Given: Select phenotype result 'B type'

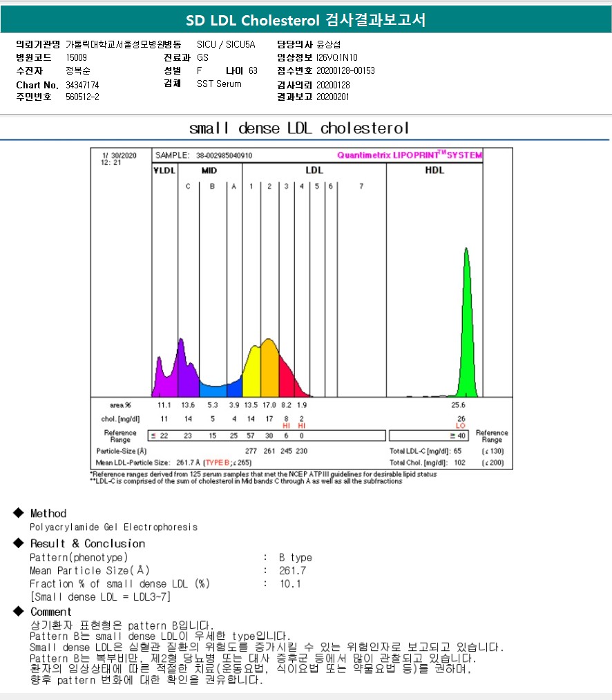Looking at the screenshot, I should 295,557.
